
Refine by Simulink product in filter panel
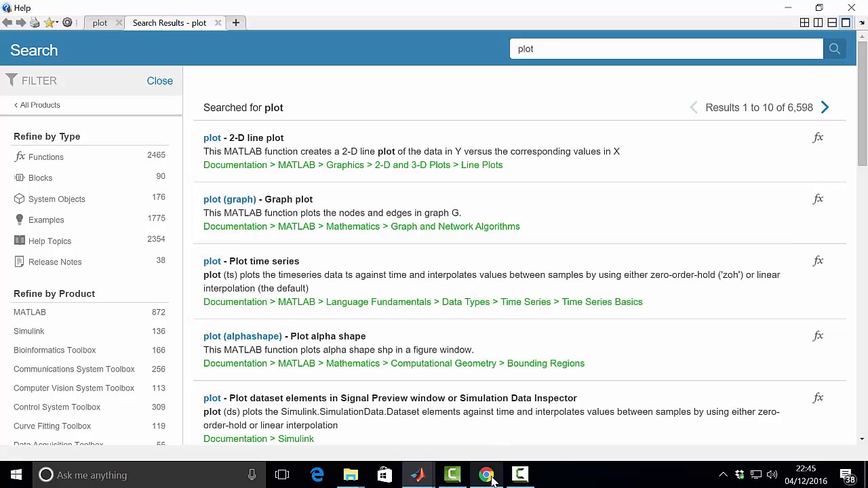point(29,331)
